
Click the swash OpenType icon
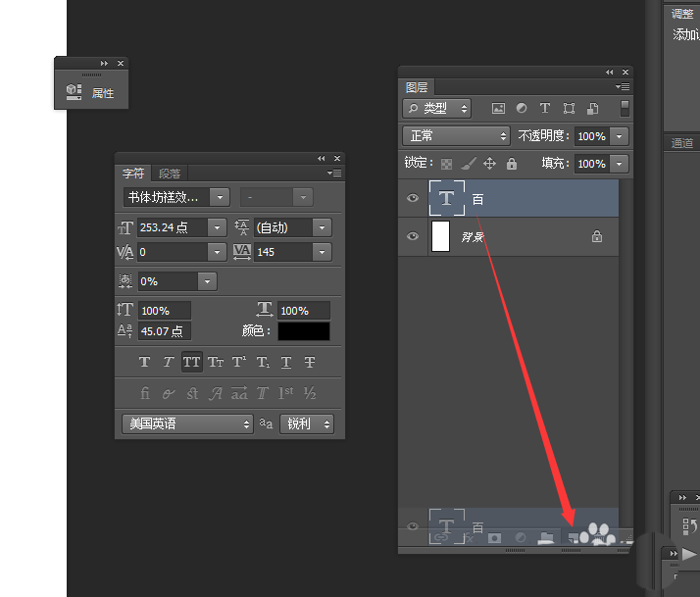(x=216, y=393)
